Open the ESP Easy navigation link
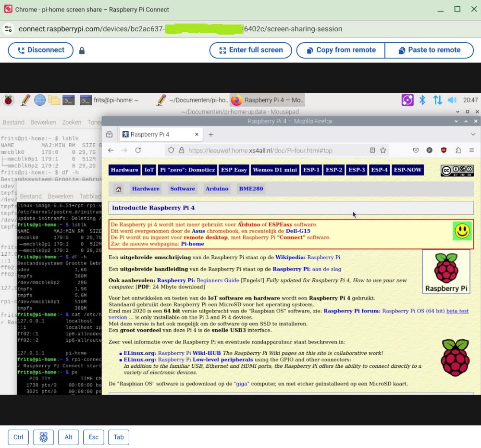Image resolution: width=481 pixels, height=448 pixels. point(233,170)
